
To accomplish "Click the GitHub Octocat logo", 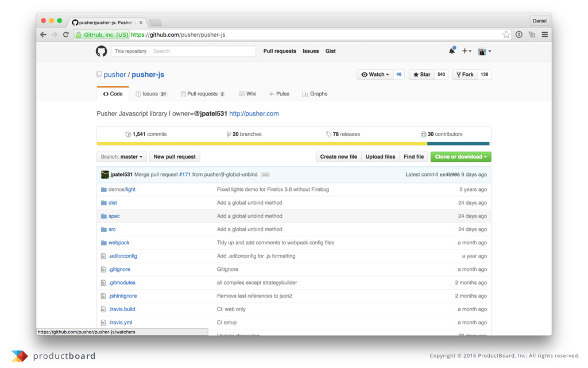I will 101,51.
